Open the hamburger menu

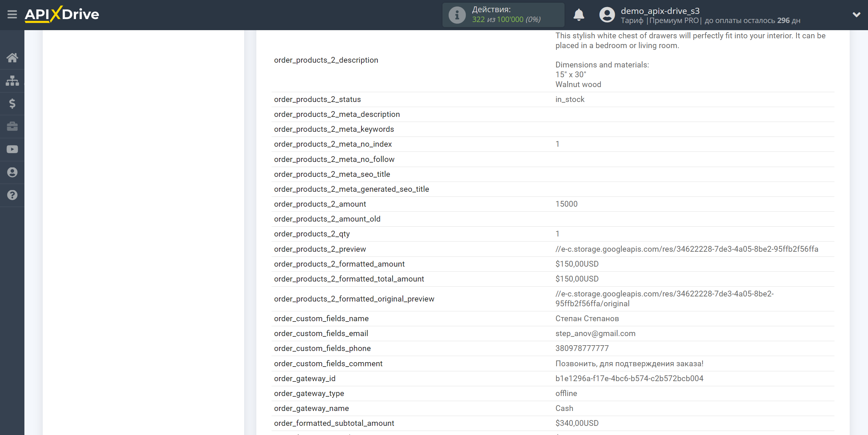click(12, 15)
